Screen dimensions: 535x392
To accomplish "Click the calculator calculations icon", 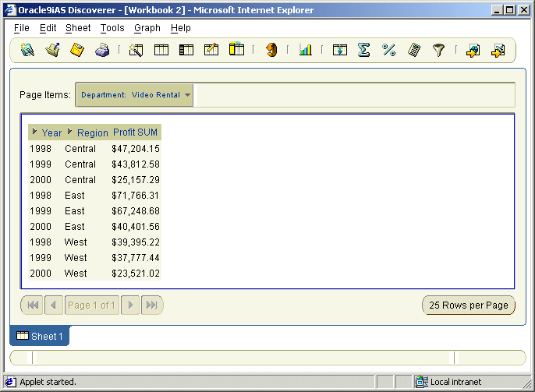I will 414,50.
